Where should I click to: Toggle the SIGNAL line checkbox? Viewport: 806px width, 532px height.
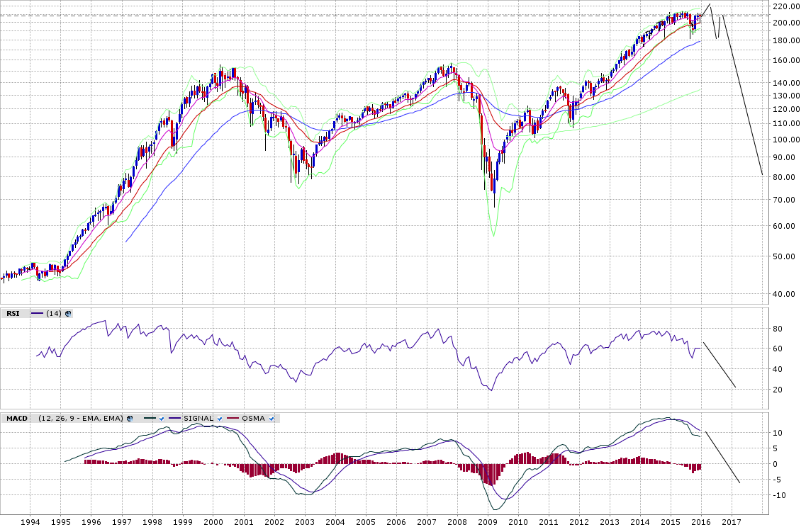(220, 419)
